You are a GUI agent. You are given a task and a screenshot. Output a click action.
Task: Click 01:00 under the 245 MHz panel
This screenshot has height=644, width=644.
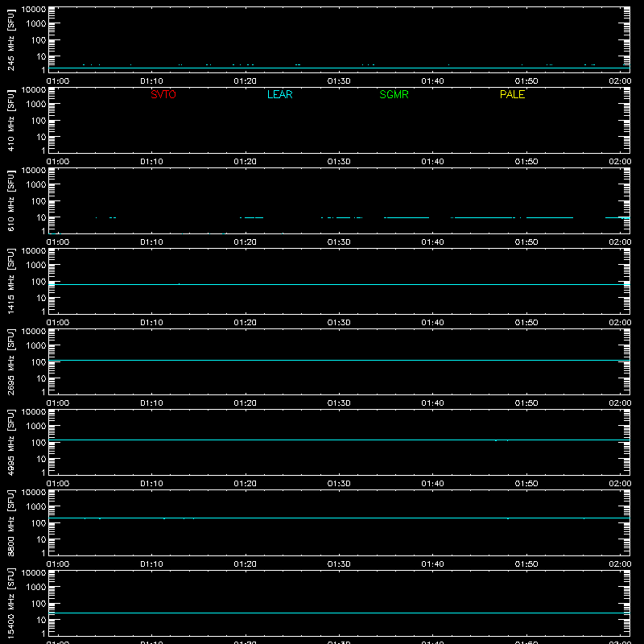[x=58, y=81]
